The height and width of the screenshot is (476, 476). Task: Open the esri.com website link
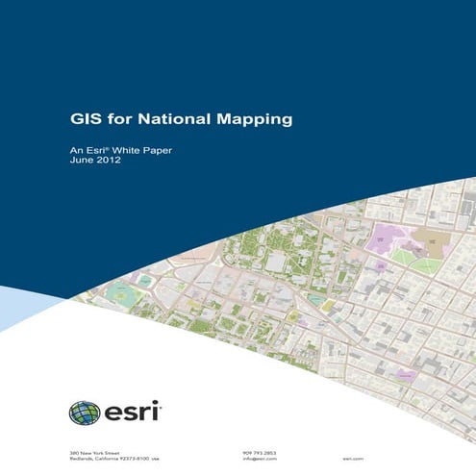353,459
